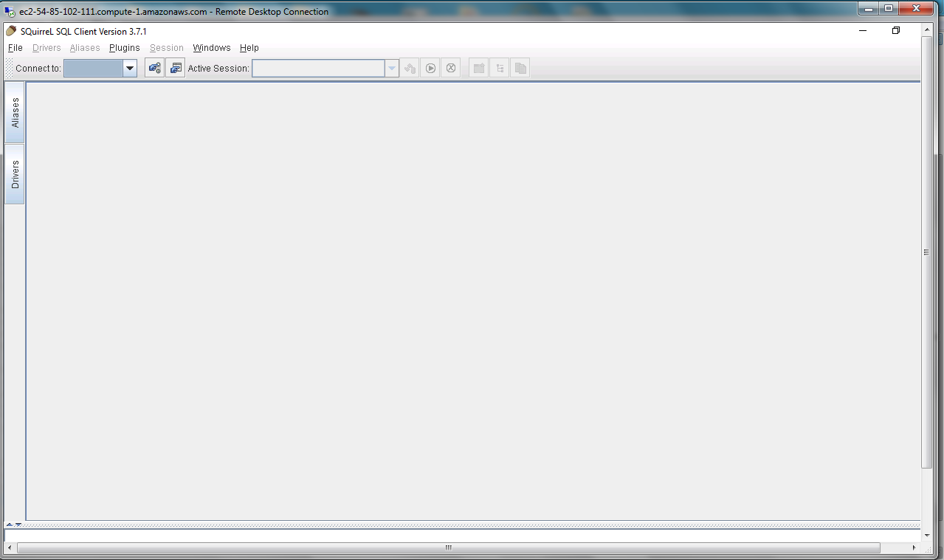The image size is (944, 560).
Task: Minimize the SQuirreL SQL Client inner window
Action: 864,31
